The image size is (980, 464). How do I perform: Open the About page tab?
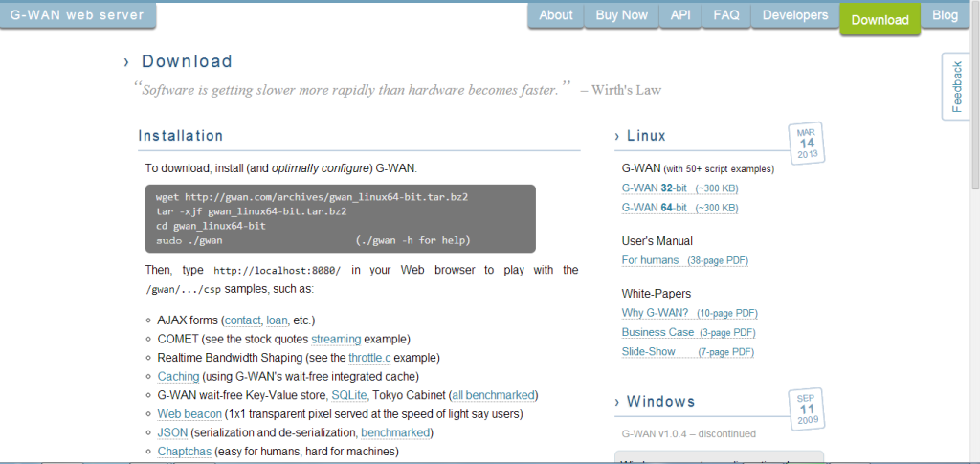[556, 15]
